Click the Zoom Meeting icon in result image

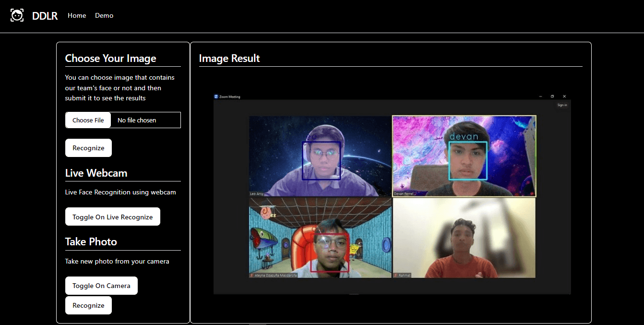tap(216, 96)
